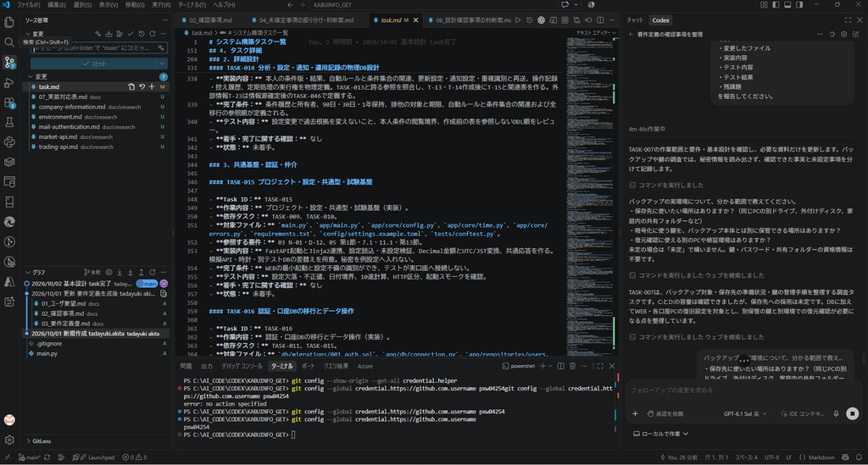Open the commit button dropdown arrow
This screenshot has height=465, width=868.
click(x=162, y=64)
